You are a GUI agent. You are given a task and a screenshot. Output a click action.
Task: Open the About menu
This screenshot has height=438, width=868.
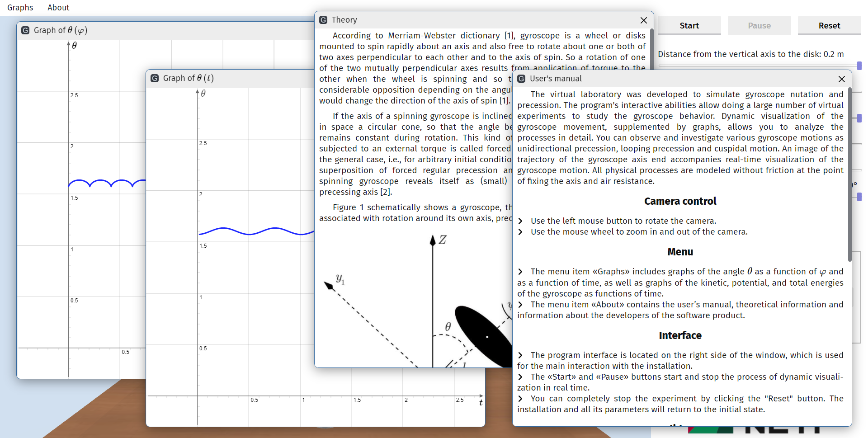(58, 7)
